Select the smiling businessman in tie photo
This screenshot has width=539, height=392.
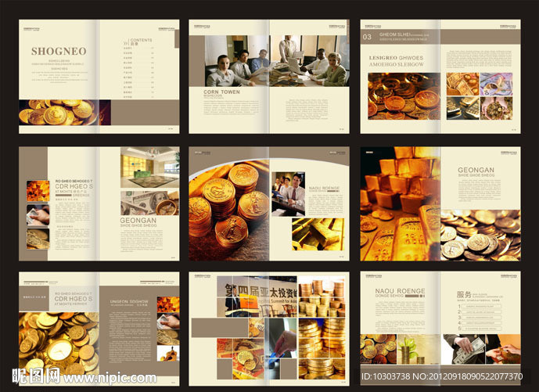pos(288,194)
